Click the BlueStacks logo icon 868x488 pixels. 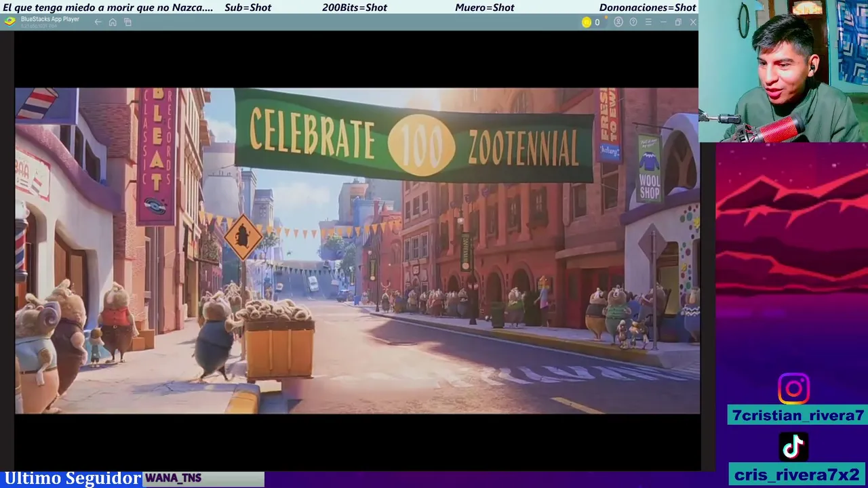click(9, 21)
